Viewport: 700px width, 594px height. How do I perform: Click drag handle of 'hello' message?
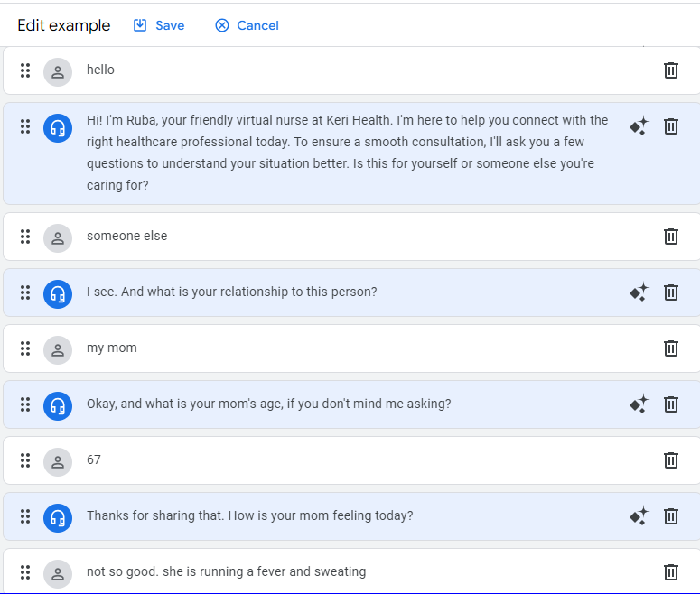pos(25,70)
